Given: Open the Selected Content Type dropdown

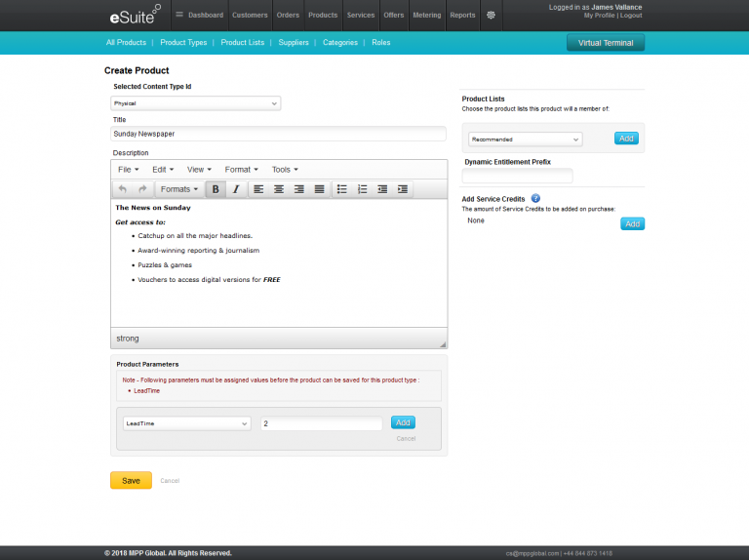Looking at the screenshot, I should pos(195,102).
